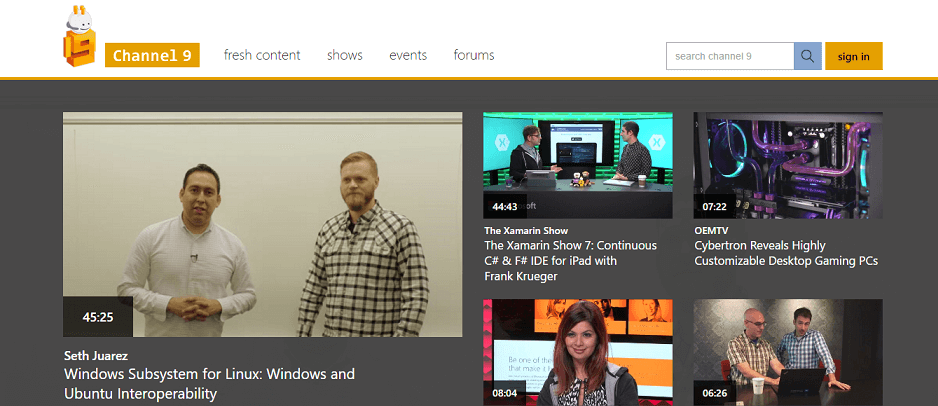Open Cybertron Reveals Highly Customizable title

[x=786, y=253]
